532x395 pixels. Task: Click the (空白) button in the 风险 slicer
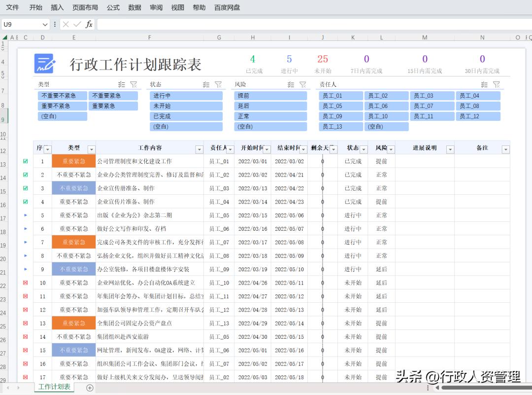[270, 126]
